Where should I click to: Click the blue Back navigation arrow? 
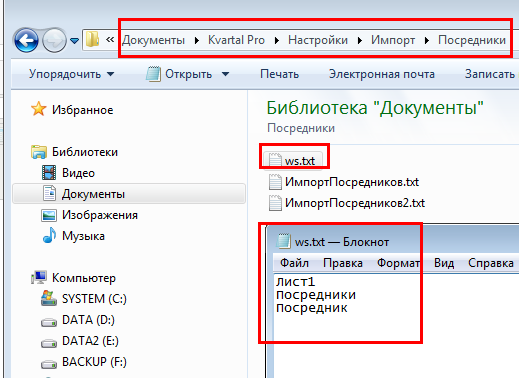[x=26, y=41]
